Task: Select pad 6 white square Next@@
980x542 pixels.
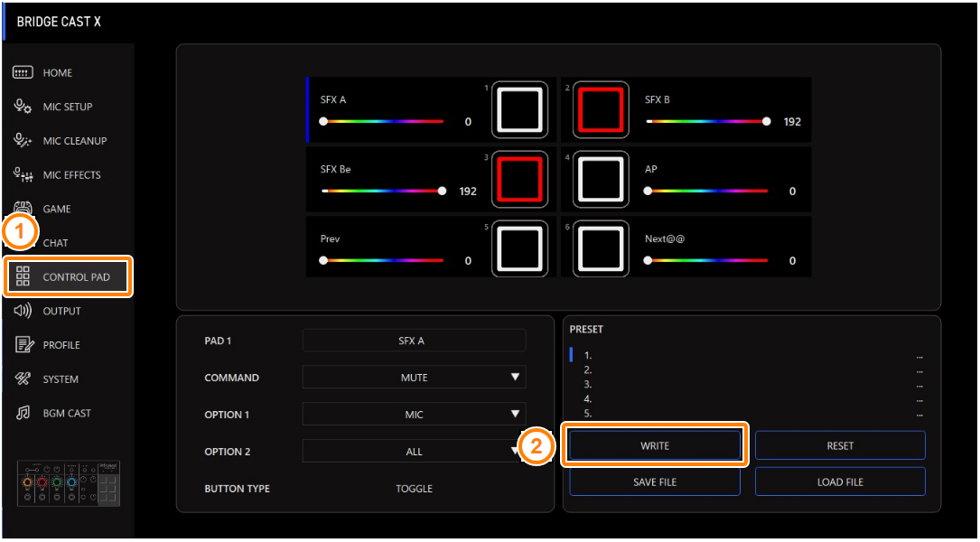Action: (x=601, y=248)
